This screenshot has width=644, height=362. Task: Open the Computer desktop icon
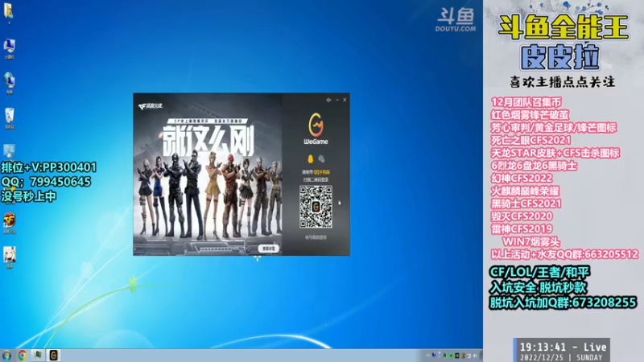pyautogui.click(x=10, y=47)
